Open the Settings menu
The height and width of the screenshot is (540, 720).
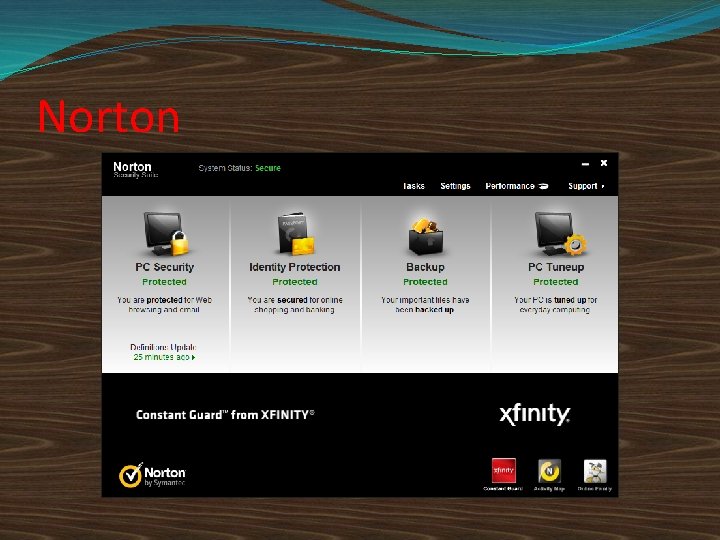[x=455, y=186]
